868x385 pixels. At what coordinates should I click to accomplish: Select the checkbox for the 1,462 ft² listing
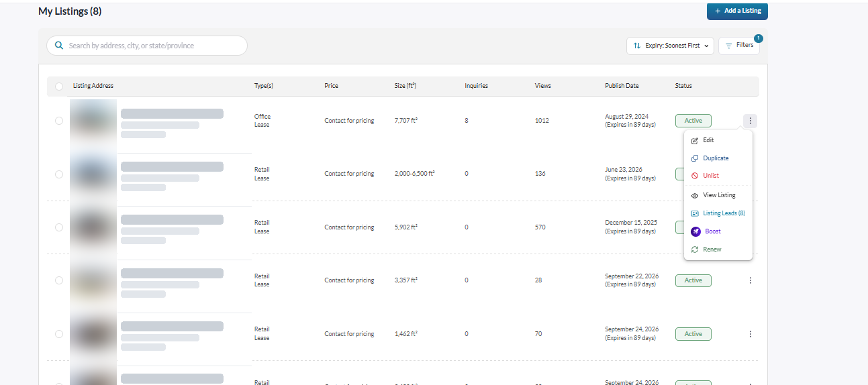(x=59, y=334)
